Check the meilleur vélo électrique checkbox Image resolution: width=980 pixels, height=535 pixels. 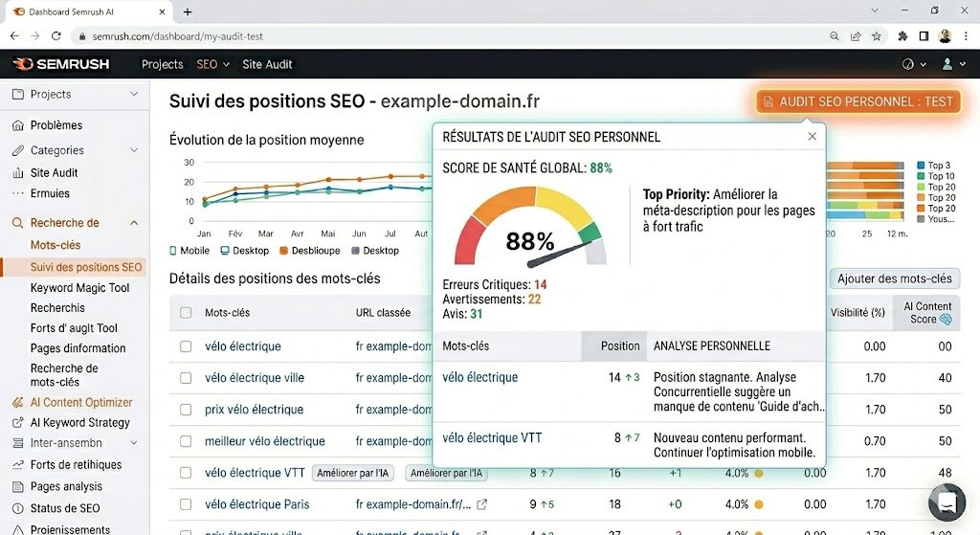coord(186,441)
